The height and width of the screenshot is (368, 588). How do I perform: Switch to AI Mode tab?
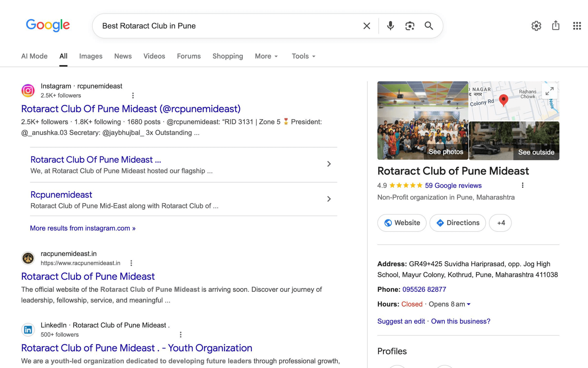click(x=34, y=56)
